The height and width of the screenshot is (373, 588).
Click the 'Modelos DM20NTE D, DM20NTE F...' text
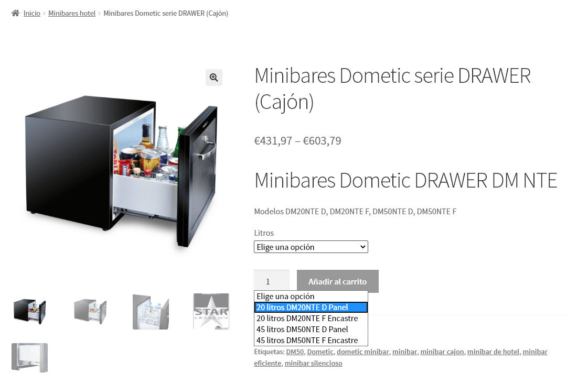[355, 212]
